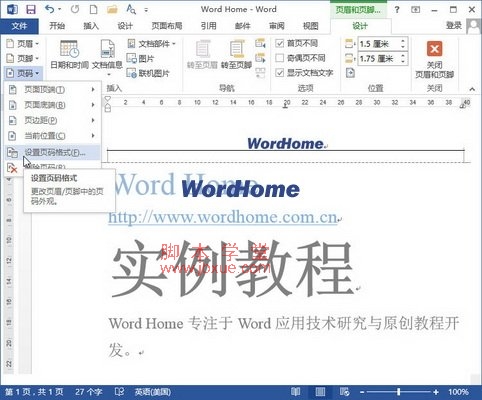
Task: Collapse the ribbon with the chevron
Action: point(472,89)
